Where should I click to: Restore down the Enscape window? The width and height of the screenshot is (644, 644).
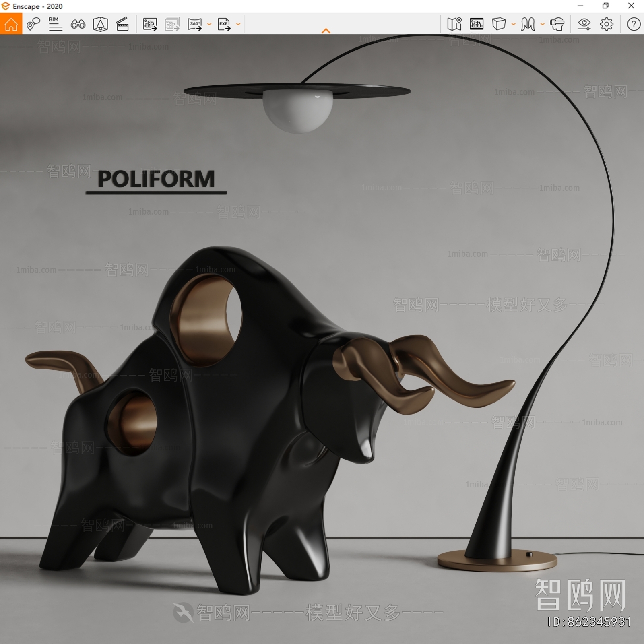(605, 6)
